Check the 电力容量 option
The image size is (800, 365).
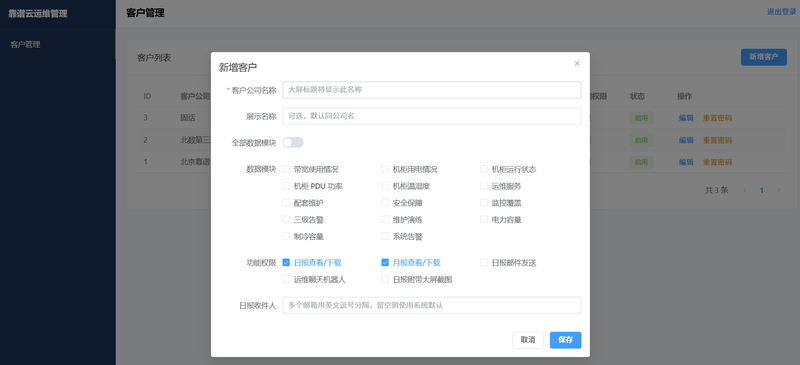484,220
